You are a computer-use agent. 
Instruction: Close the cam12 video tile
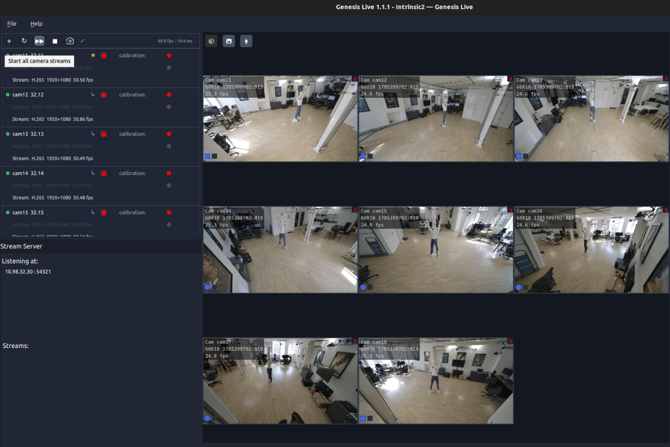click(511, 79)
